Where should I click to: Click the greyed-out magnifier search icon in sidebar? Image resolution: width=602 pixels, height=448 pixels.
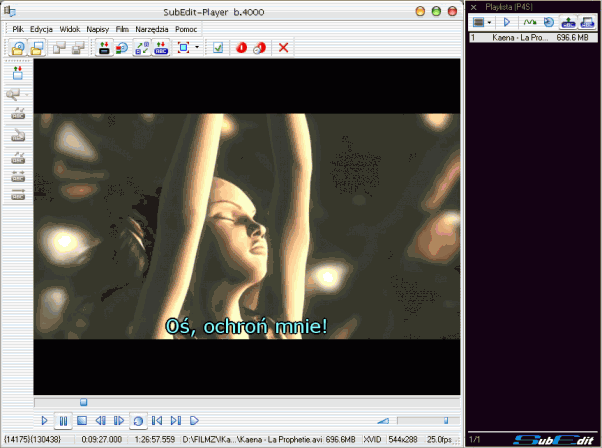[13, 94]
